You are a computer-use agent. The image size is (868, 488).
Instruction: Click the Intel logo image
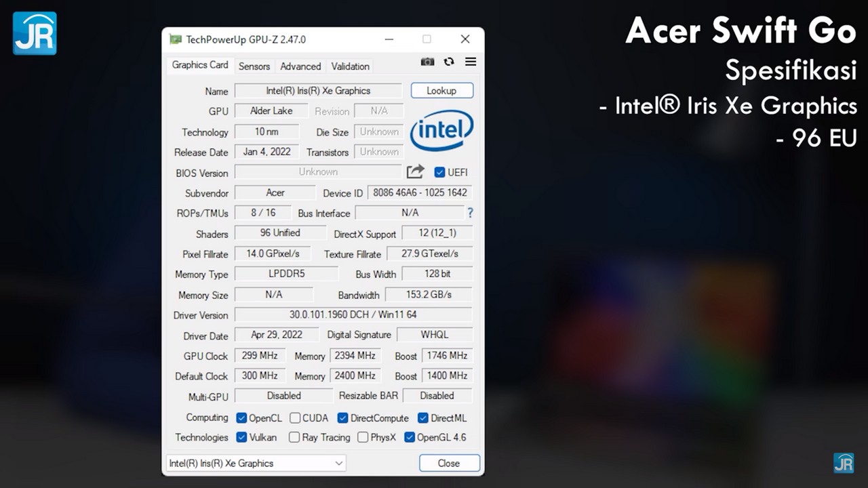[x=441, y=131]
